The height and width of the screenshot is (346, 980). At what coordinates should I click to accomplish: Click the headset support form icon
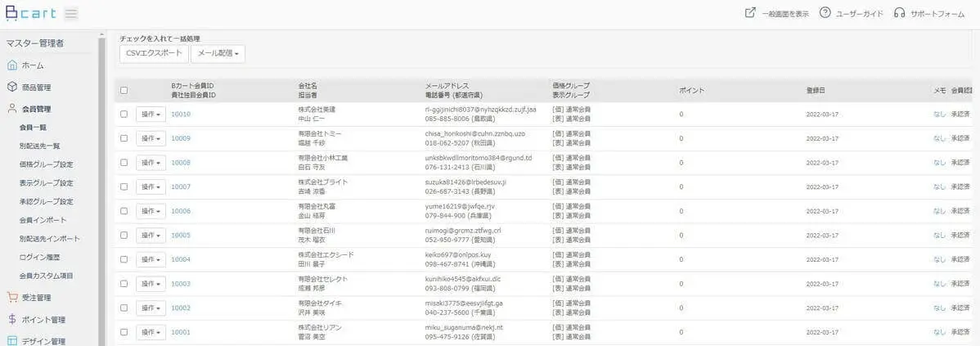click(899, 13)
